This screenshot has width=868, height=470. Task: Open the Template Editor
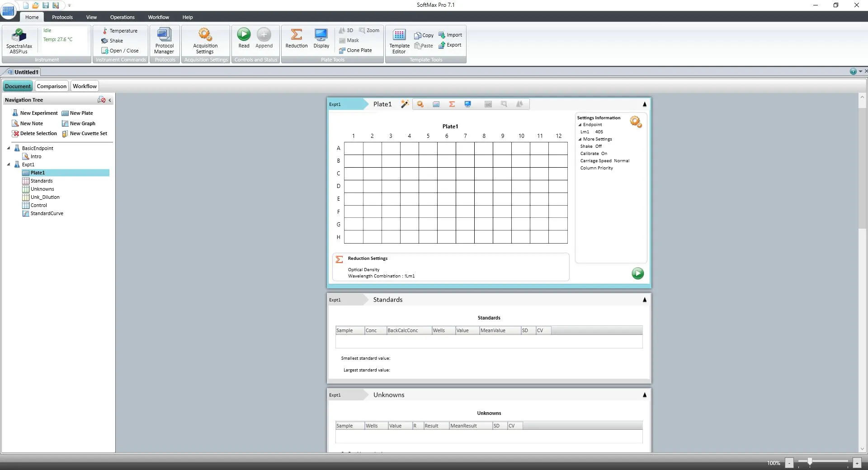pyautogui.click(x=399, y=41)
